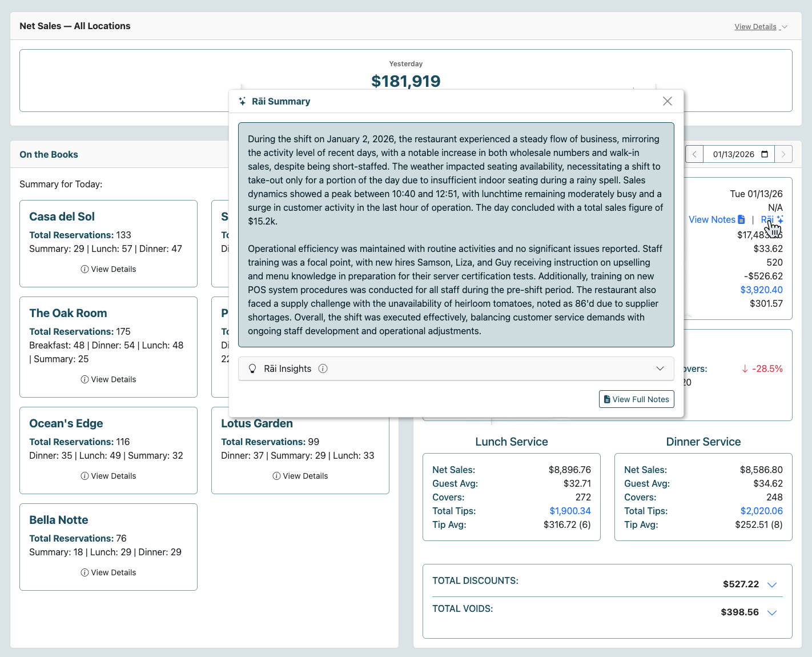Open the calendar icon in the date field
Screen dimensions: 812x657
click(x=765, y=154)
